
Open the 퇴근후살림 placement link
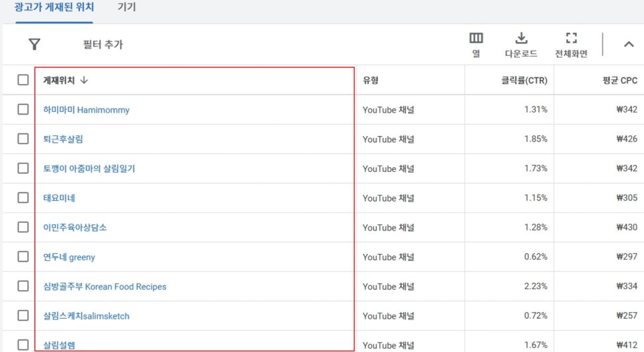(63, 139)
